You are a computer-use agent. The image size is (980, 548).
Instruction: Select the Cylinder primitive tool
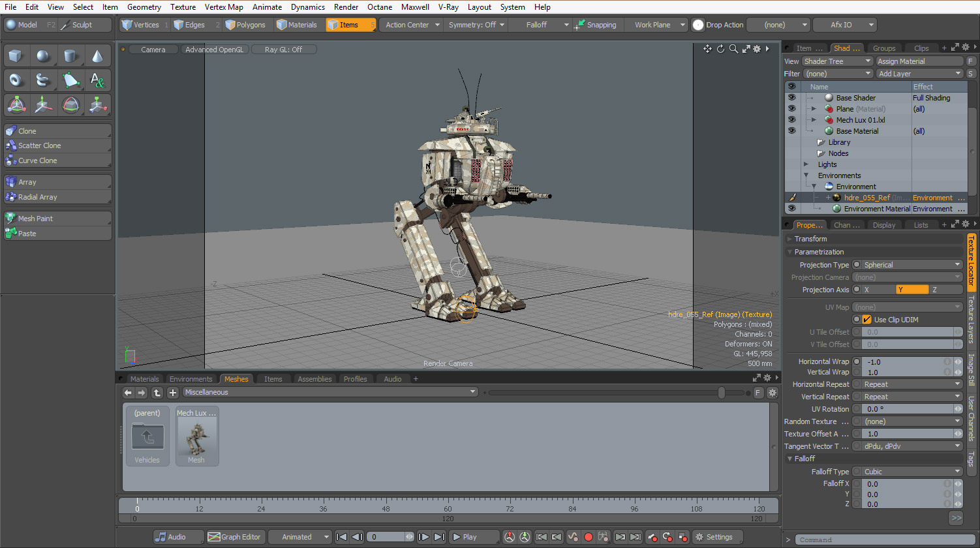(70, 56)
